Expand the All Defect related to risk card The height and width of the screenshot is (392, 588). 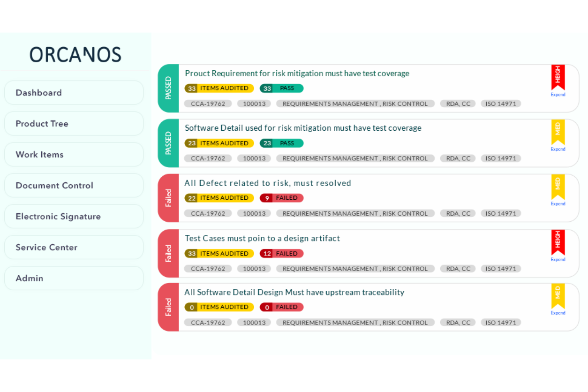point(558,204)
